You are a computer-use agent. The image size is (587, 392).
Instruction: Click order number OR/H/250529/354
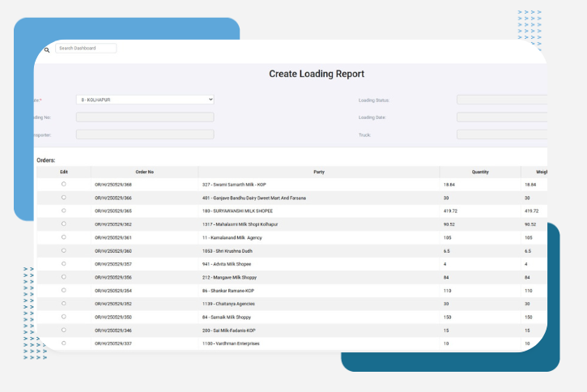(x=113, y=291)
